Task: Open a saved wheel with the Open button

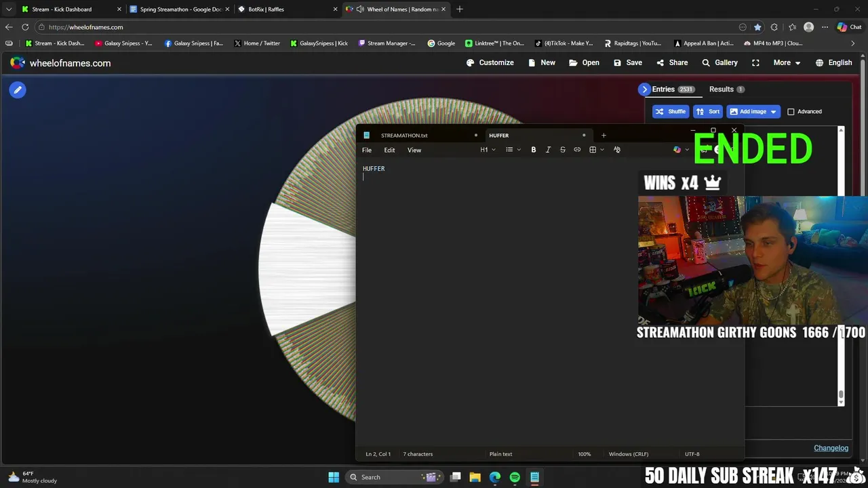Action: 584,62
